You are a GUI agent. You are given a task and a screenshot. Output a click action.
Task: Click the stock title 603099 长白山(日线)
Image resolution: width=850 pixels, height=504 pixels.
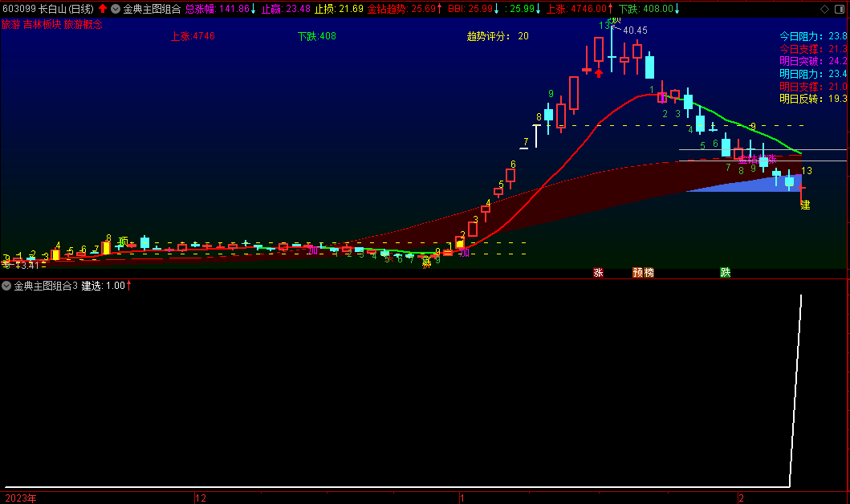point(47,9)
